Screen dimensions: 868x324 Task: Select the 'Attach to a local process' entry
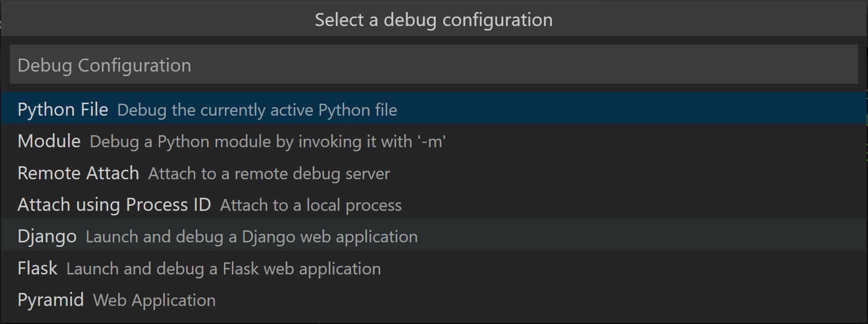310,205
